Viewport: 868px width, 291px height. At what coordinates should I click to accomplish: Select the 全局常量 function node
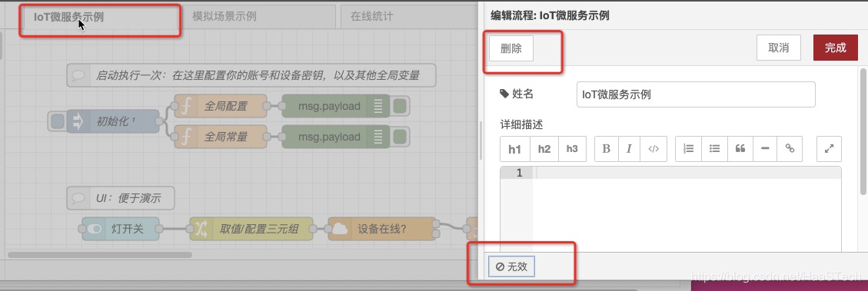pyautogui.click(x=221, y=137)
